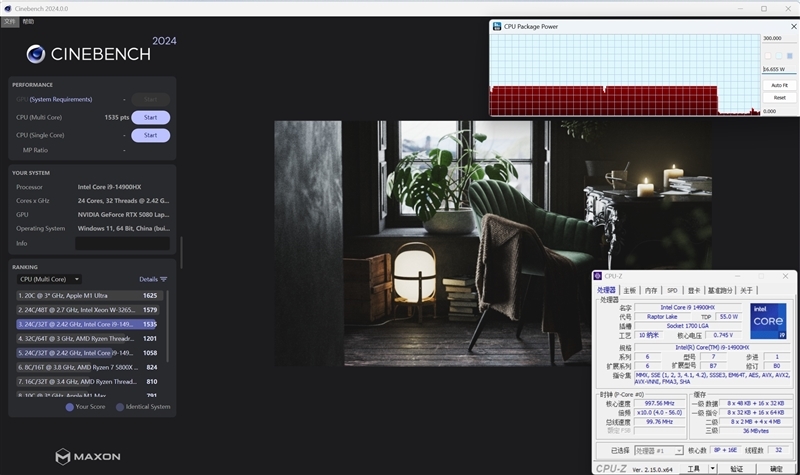
Task: Open the 帮助 menu in Cinebench
Action: point(29,21)
